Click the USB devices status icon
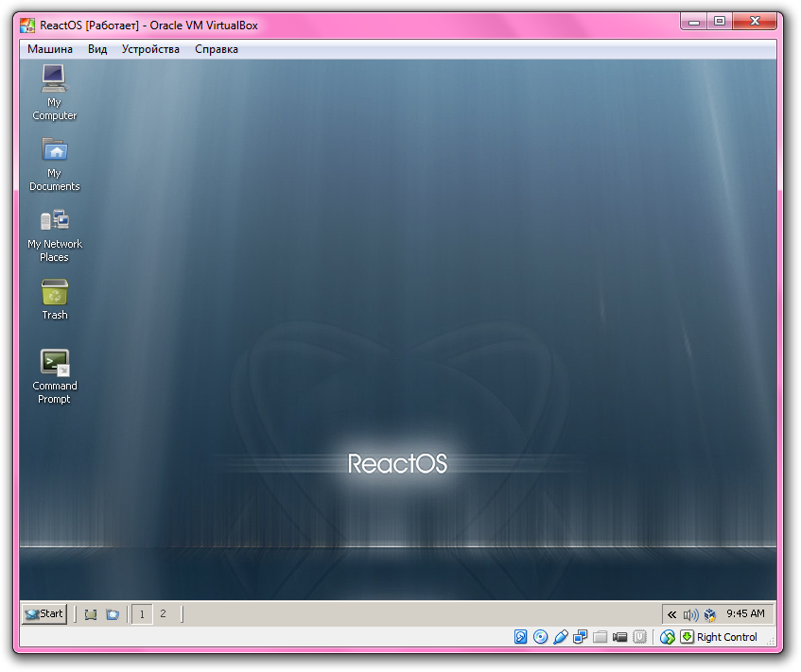Viewport: 801px width, 672px height. tap(561, 637)
